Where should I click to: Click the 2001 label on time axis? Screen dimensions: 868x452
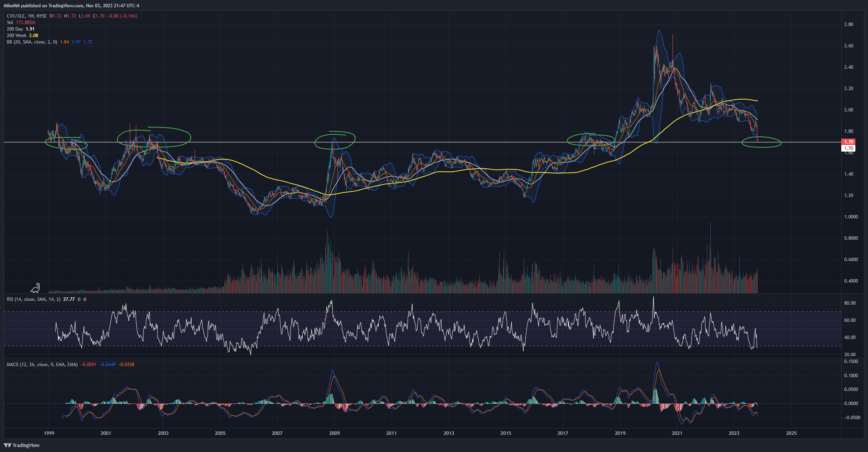tap(106, 433)
